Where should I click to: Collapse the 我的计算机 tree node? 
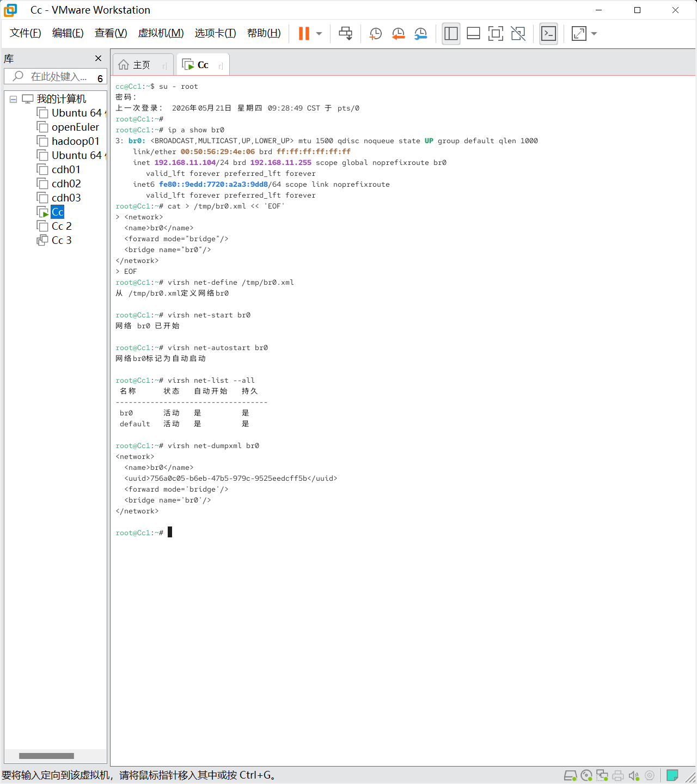coord(14,99)
